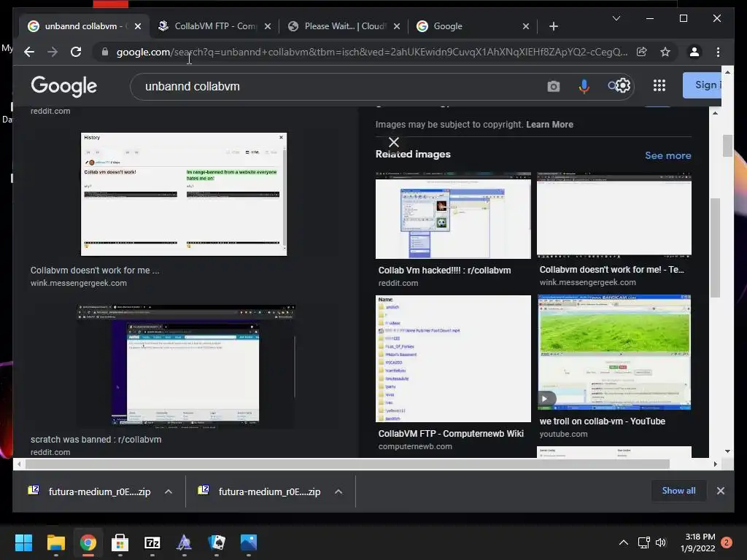Open the CollabVM FTP folder list thumbnail
Viewport: 747px width, 560px height.
[453, 359]
